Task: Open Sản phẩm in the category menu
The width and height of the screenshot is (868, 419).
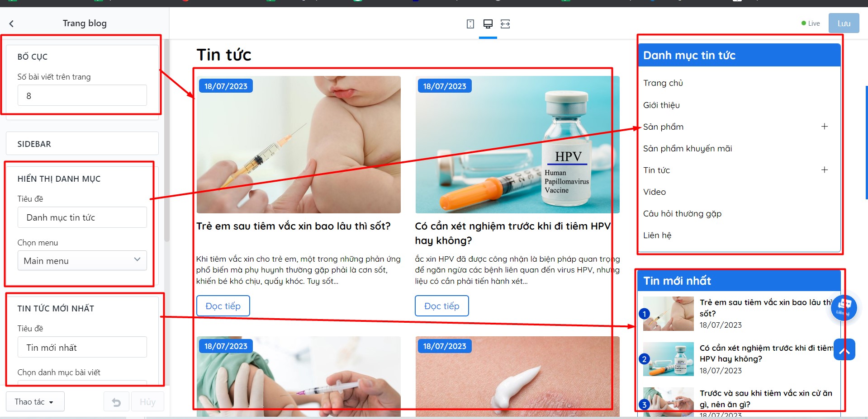Action: coord(663,127)
